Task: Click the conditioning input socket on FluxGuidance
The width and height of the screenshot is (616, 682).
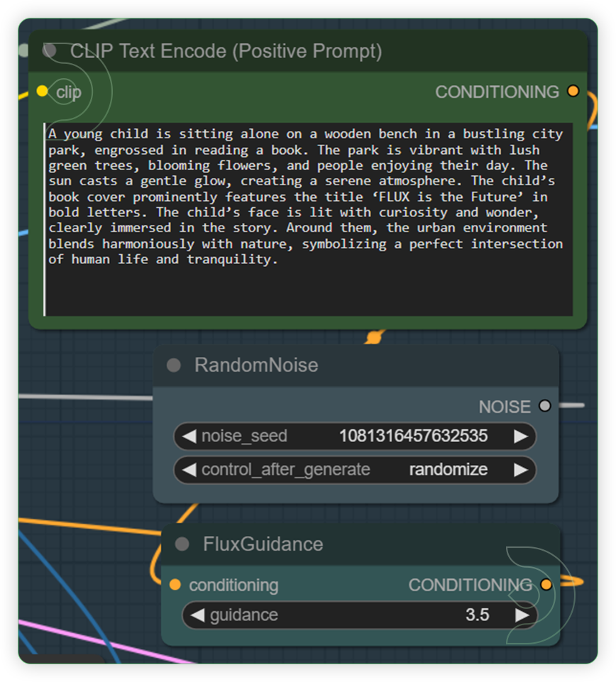Action: click(x=175, y=584)
